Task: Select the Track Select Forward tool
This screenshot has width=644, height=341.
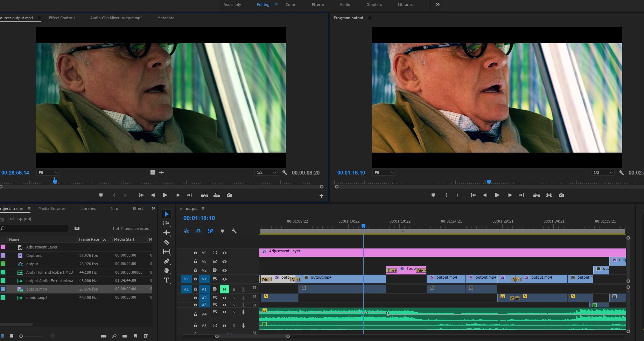Action: 167,223
